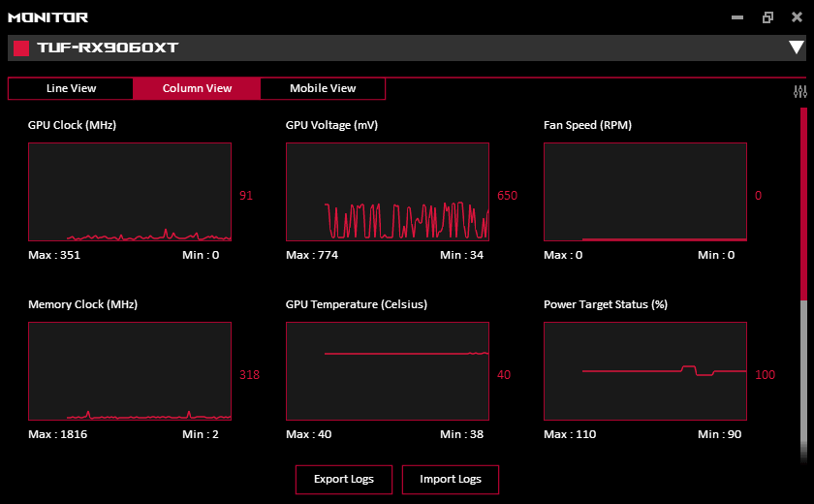Open the monitor settings sliders icon
814x504 pixels.
[799, 92]
